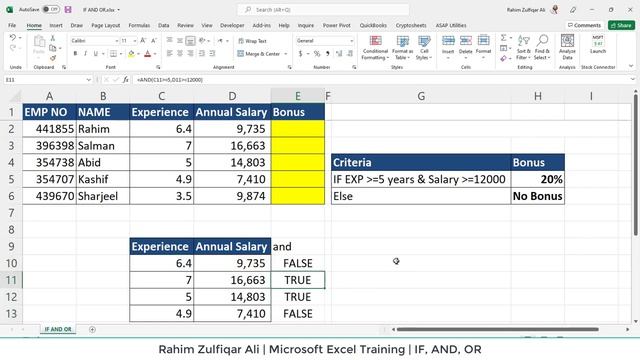Click the Comma Style icon
Screen dimensions: 640x360
click(x=327, y=53)
